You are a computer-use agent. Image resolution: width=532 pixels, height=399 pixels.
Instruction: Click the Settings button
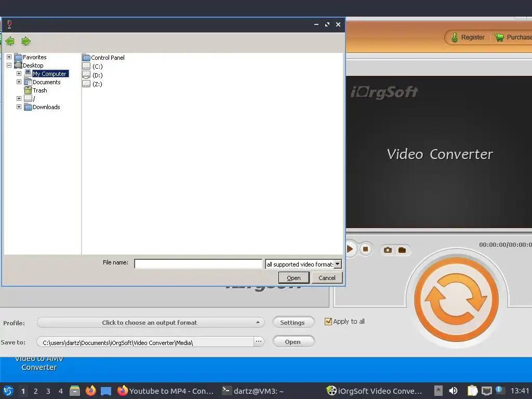pos(294,322)
